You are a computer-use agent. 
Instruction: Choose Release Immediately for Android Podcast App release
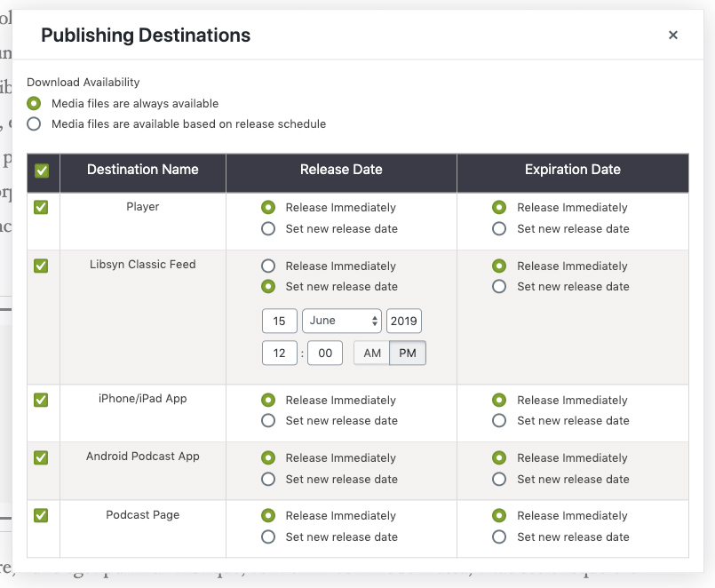click(268, 458)
